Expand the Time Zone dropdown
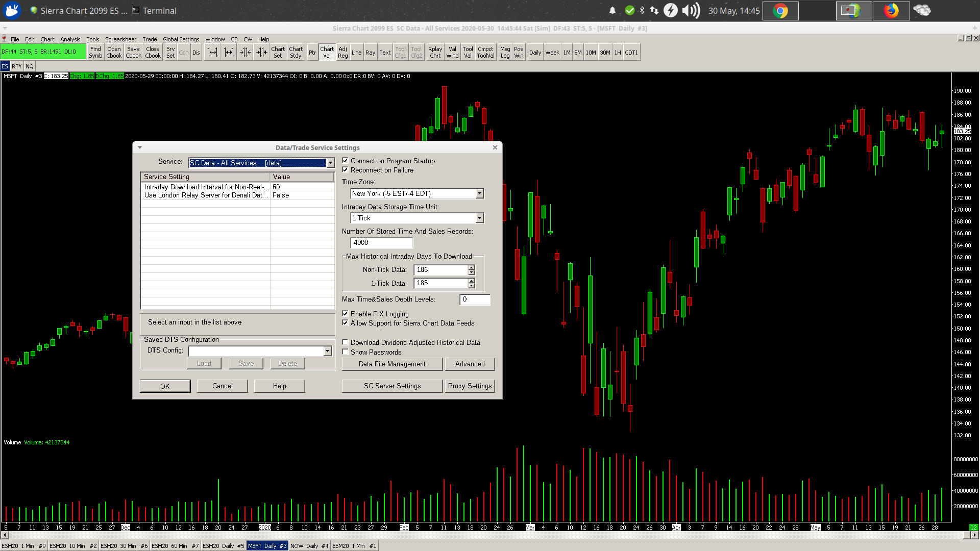The image size is (980, 551). [479, 194]
